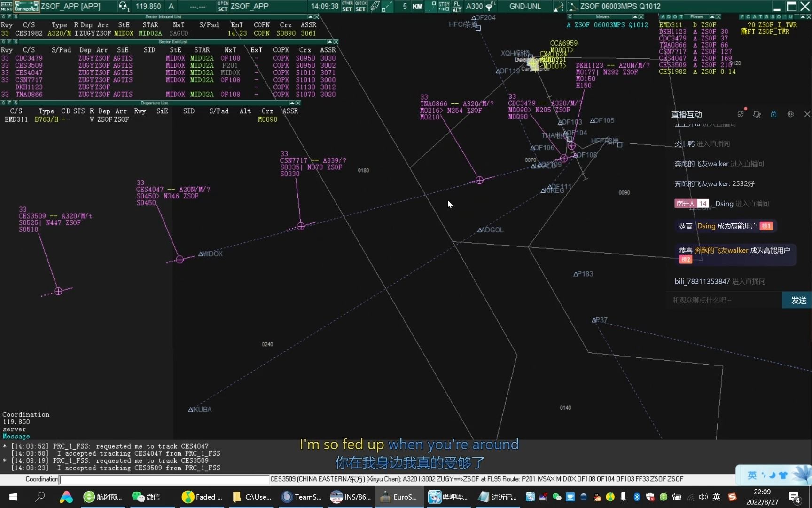Toggle FL/ALT altitude display mode
The width and height of the screenshot is (812, 508).
tap(457, 6)
